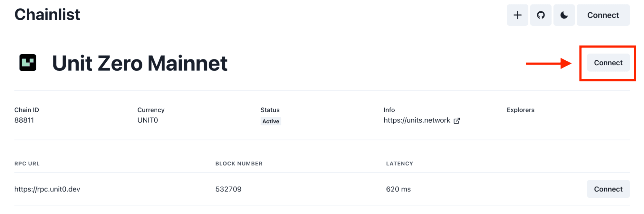This screenshot has width=644, height=214.
Task: Click the Latency column header
Action: coord(399,164)
